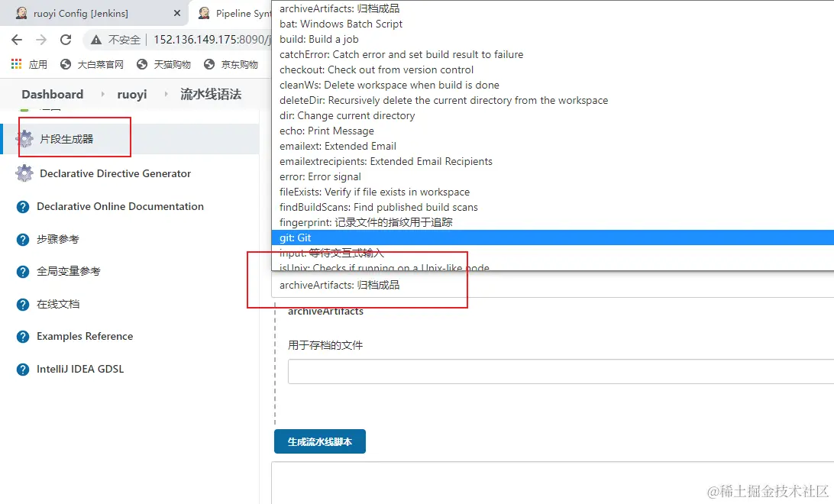Select build: Build a job option

pos(553,40)
